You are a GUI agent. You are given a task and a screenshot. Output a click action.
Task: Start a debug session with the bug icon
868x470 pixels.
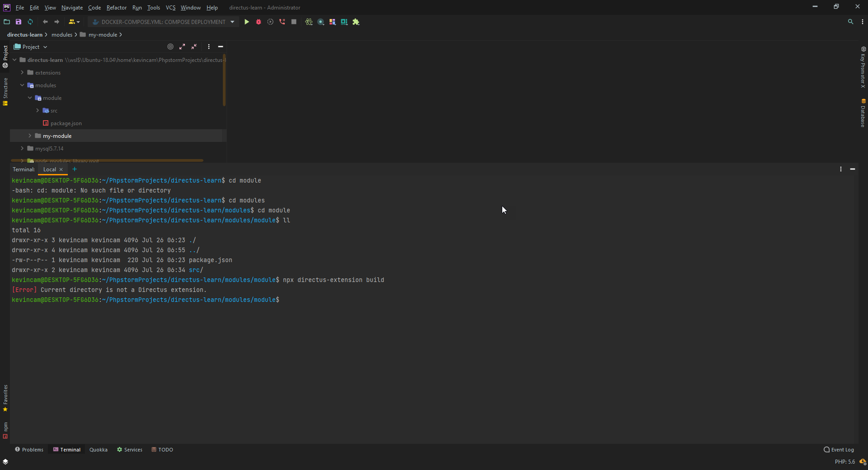point(258,22)
